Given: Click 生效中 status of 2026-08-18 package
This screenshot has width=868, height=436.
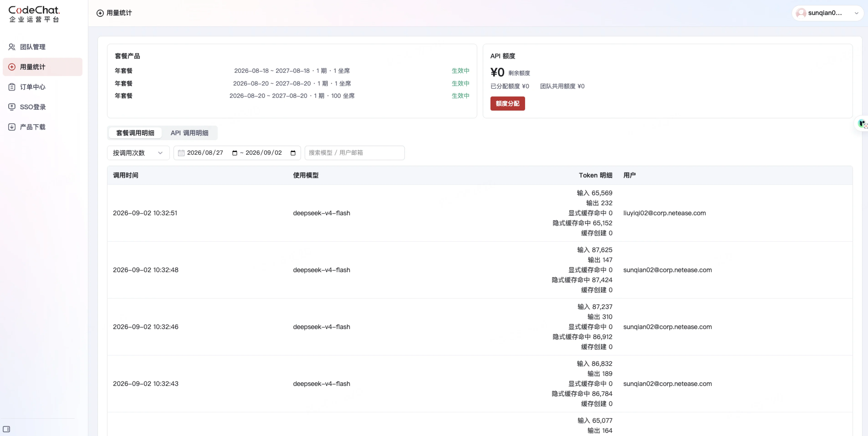Looking at the screenshot, I should 460,71.
